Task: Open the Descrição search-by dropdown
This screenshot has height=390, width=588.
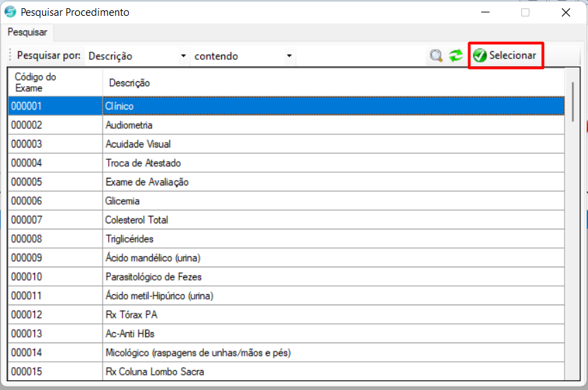Action: (x=137, y=56)
